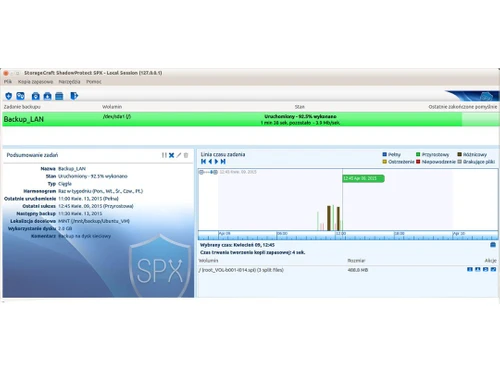
Task: Edit the job with the pencil icon
Action: coord(179,155)
